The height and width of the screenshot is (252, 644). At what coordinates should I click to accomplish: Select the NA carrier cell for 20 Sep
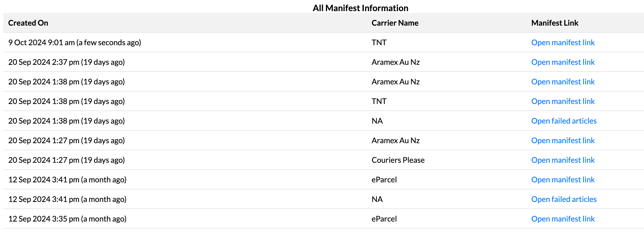click(x=377, y=121)
